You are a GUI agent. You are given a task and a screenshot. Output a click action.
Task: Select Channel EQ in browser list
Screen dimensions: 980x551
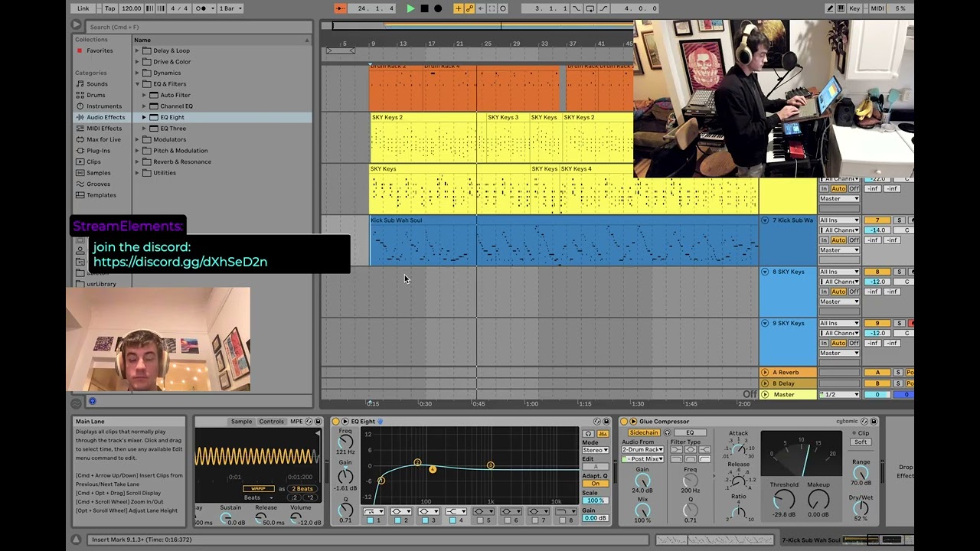[176, 106]
